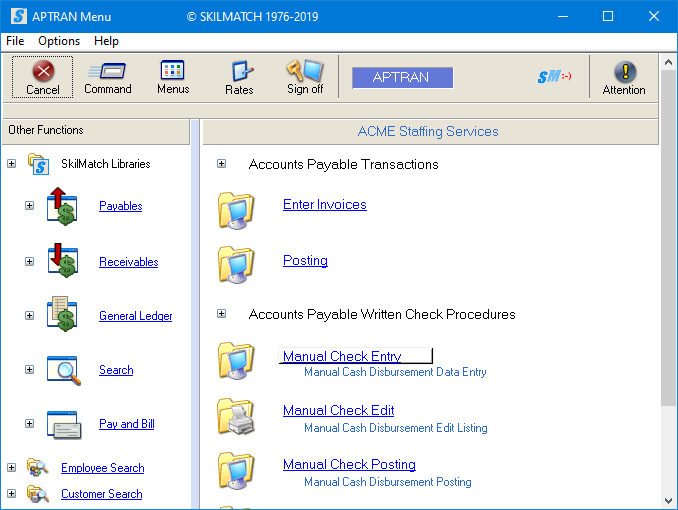The height and width of the screenshot is (510, 678).
Task: Click Accounts Payable Written Check Procedures heading
Action: pyautogui.click(x=382, y=314)
